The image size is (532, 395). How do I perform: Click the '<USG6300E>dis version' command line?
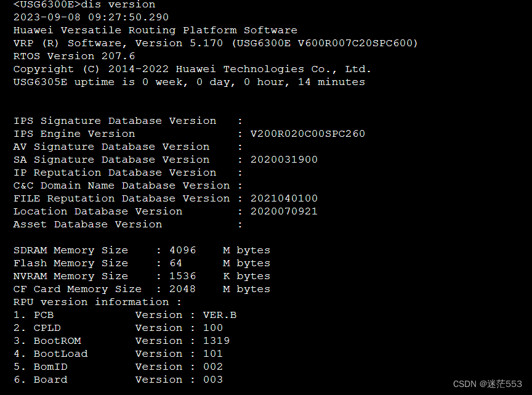84,4
